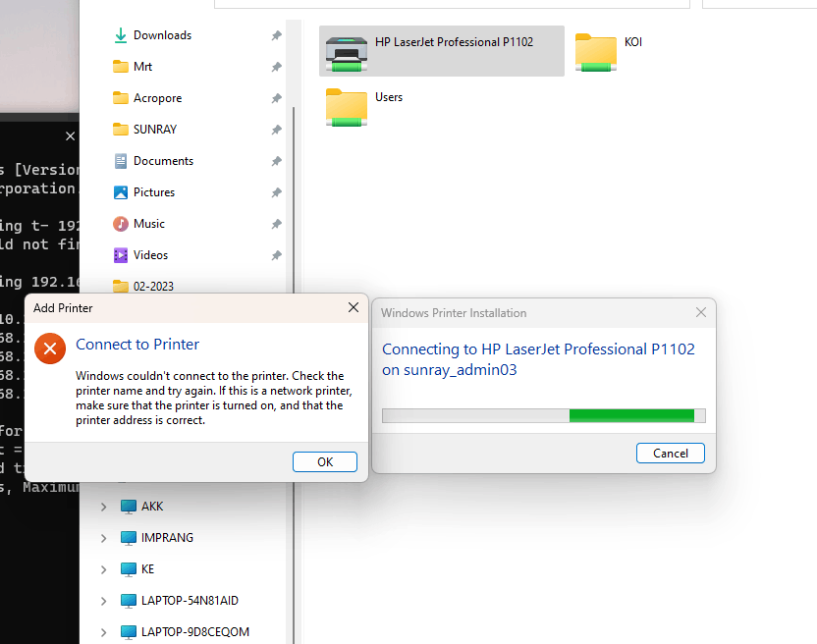Open the Users shared folder icon
Image resolution: width=817 pixels, height=644 pixels.
pos(347,107)
